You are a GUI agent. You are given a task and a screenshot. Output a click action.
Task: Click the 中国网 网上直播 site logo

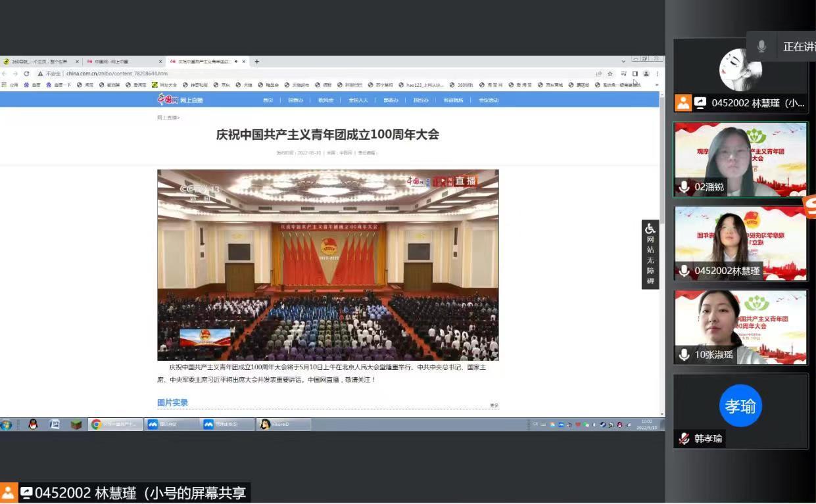point(180,100)
